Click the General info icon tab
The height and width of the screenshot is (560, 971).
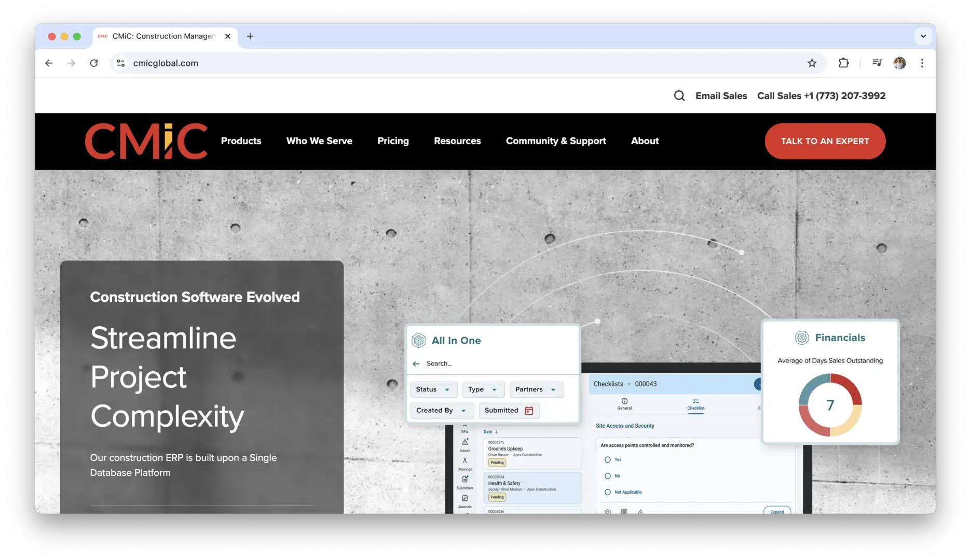point(624,404)
